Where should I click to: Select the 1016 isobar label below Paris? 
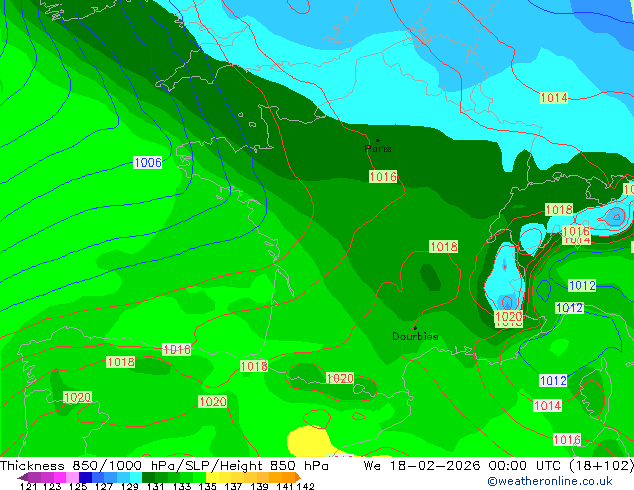383,176
